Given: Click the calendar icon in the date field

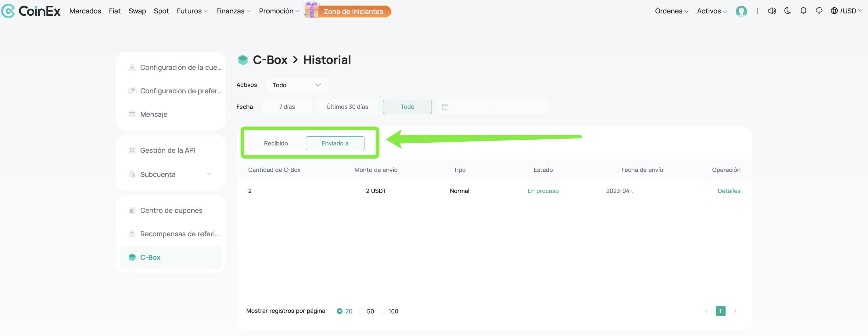Looking at the screenshot, I should 445,107.
